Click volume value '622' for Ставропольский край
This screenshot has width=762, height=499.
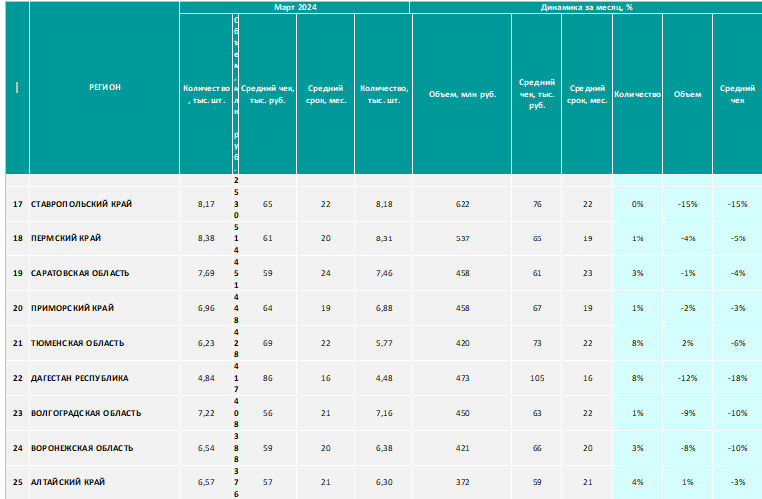coord(462,204)
